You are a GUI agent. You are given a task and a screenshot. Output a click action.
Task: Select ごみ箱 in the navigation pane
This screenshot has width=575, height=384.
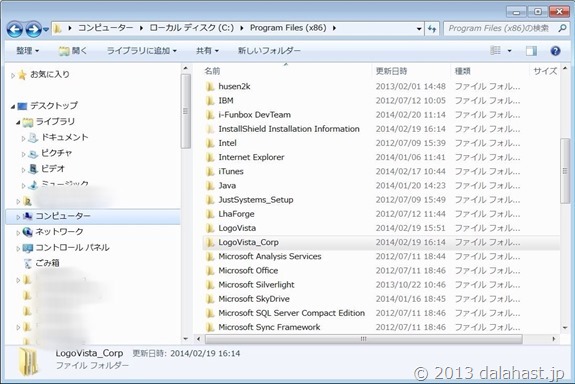(47, 263)
